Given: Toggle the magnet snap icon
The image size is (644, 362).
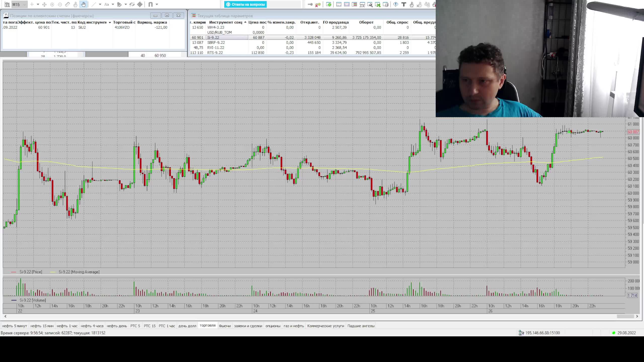Looking at the screenshot, I should pos(150,4).
